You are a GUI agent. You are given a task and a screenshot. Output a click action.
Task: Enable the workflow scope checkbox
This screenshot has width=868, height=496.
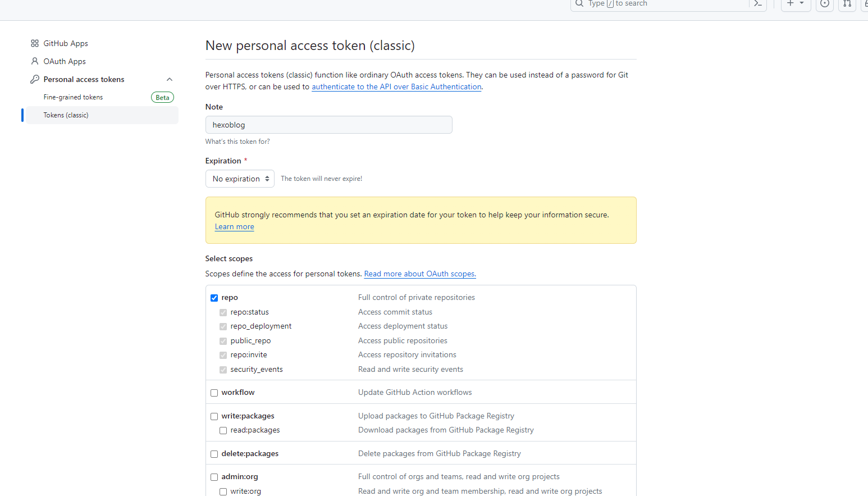pos(214,393)
